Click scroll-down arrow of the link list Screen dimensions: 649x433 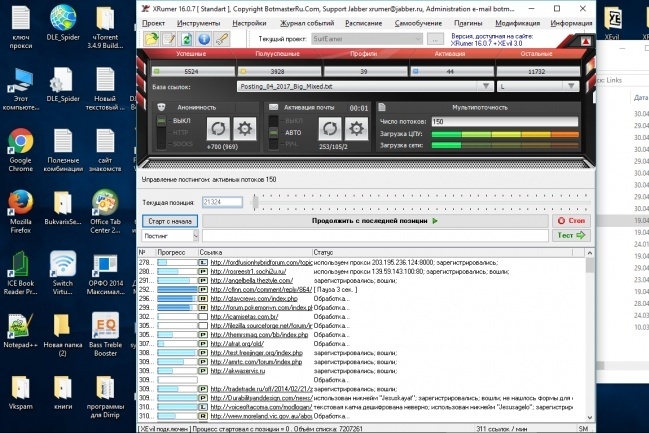[x=590, y=418]
